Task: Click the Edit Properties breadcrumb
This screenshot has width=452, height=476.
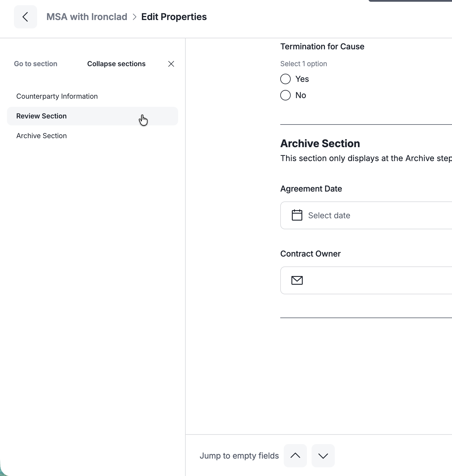Action: coord(174,17)
